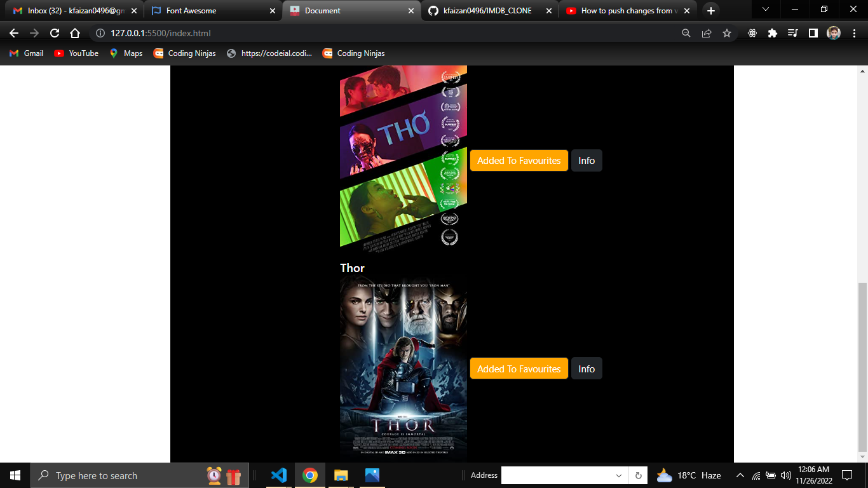Launch Visual Studio Code from taskbar
Viewport: 868px width, 488px height.
pos(279,475)
